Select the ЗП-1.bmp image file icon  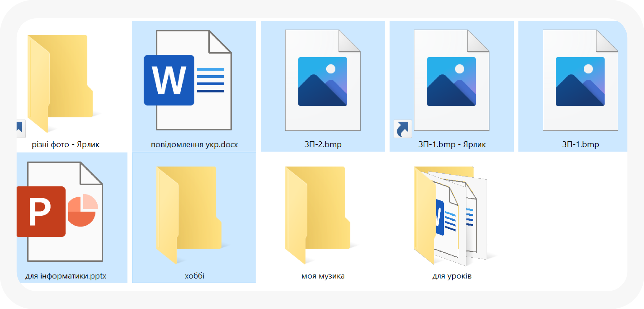coord(580,81)
